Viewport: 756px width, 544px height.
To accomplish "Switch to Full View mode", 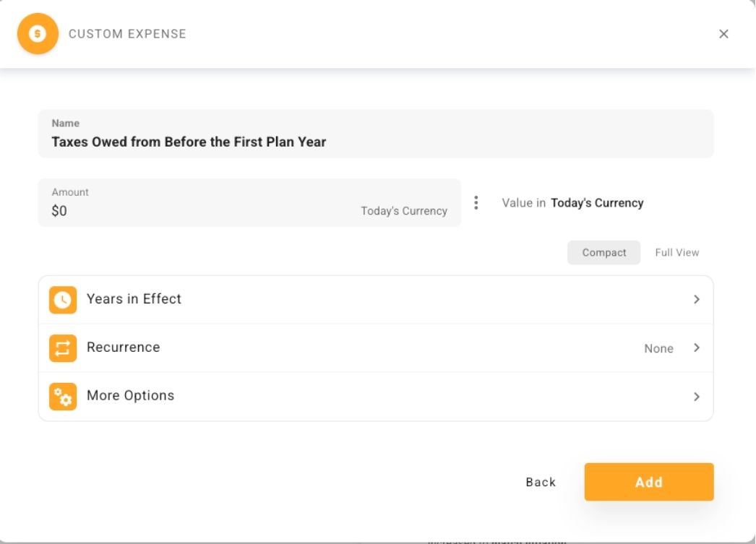I will click(x=676, y=252).
